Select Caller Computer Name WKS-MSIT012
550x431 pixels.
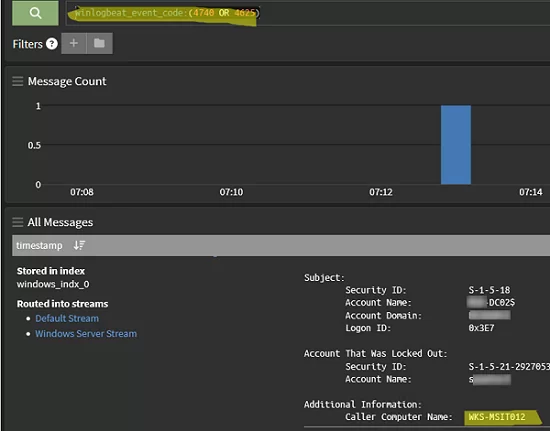click(497, 417)
